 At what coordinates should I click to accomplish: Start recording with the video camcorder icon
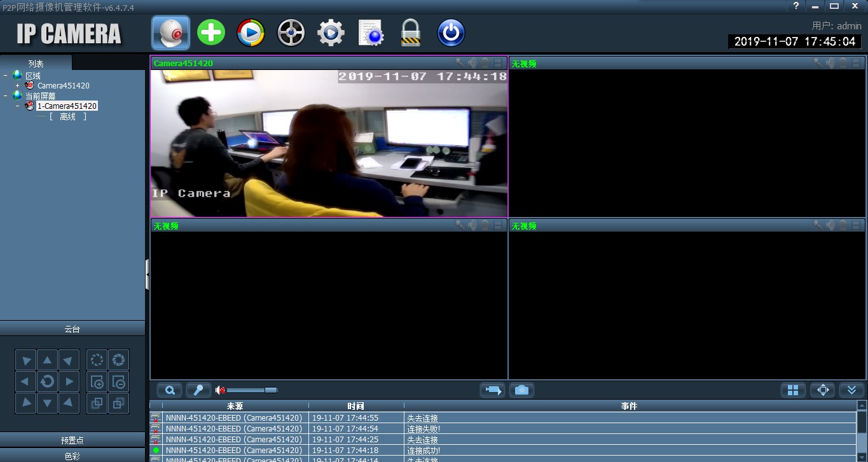[493, 390]
